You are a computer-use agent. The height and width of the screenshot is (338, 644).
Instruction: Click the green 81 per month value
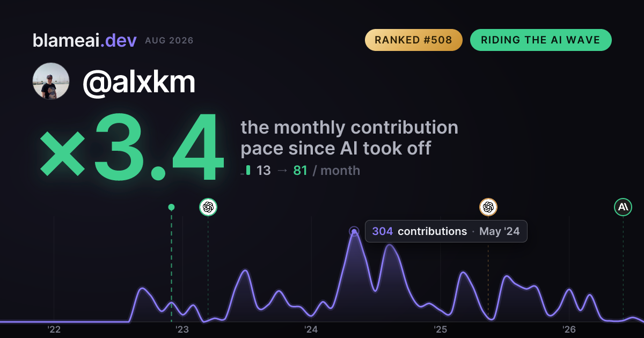point(300,171)
